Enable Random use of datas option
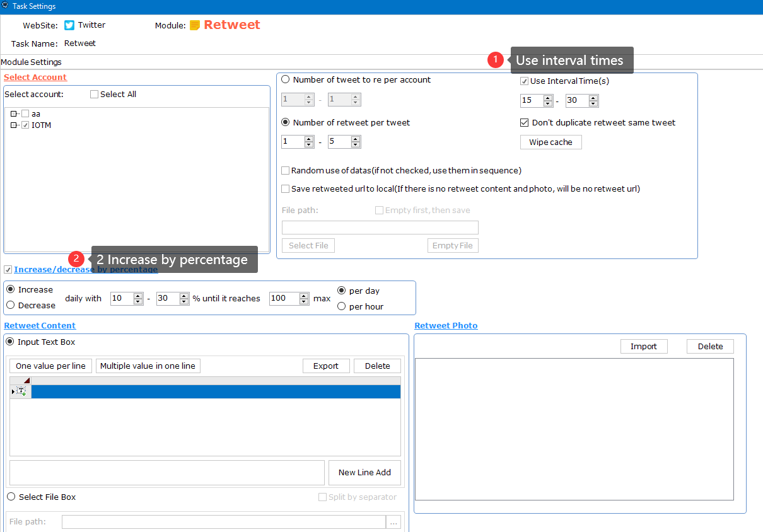The height and width of the screenshot is (532, 763). coord(286,171)
